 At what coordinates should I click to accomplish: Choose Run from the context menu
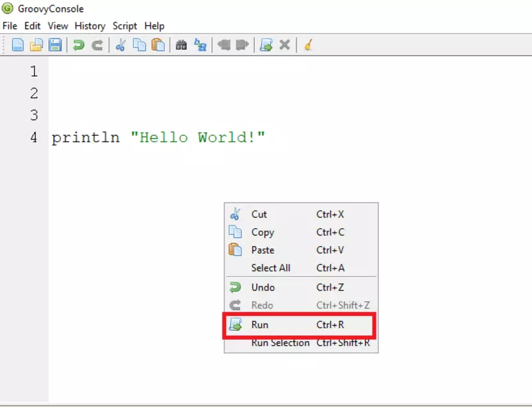tap(259, 325)
